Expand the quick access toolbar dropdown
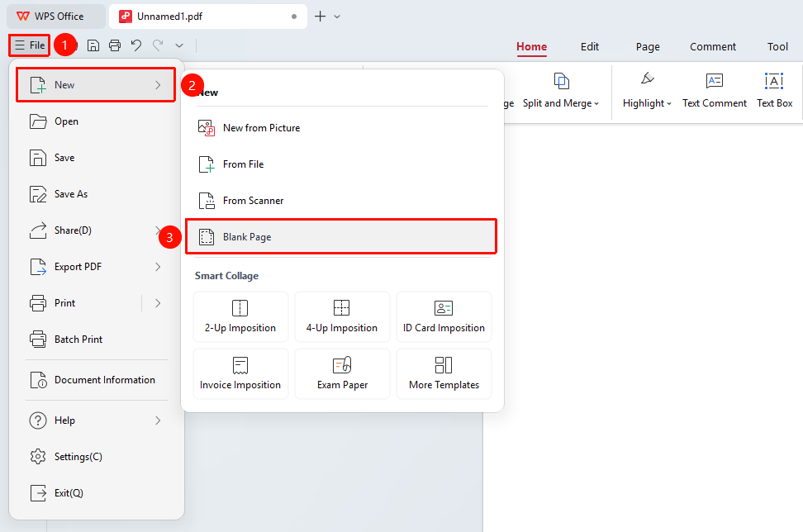803x532 pixels. coord(179,45)
